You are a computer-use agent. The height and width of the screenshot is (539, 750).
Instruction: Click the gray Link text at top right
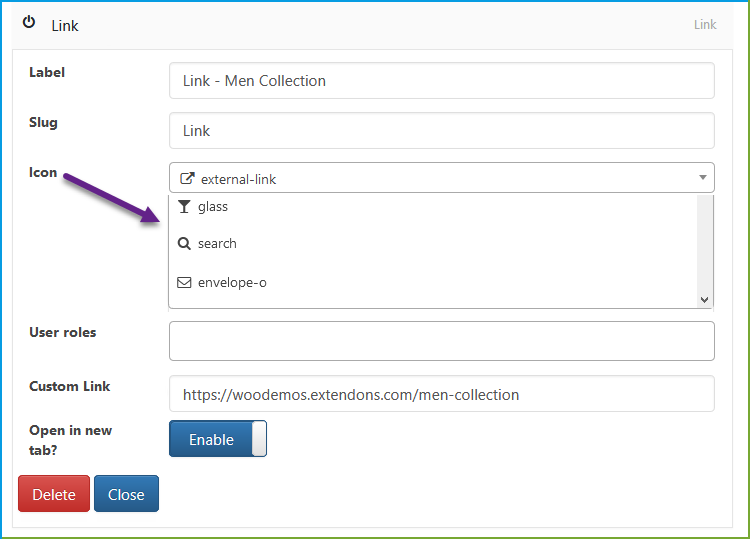705,24
